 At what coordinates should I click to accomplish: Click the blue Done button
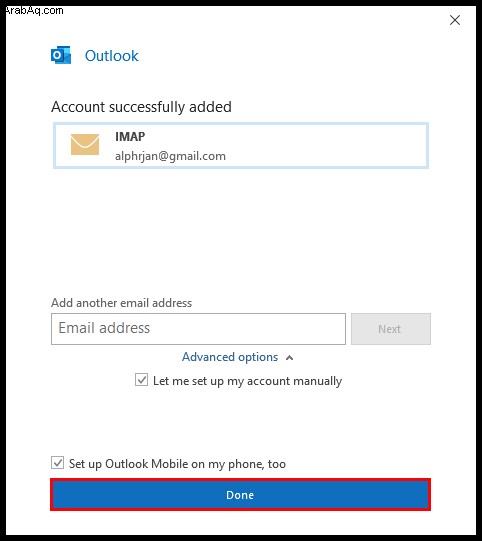point(240,495)
